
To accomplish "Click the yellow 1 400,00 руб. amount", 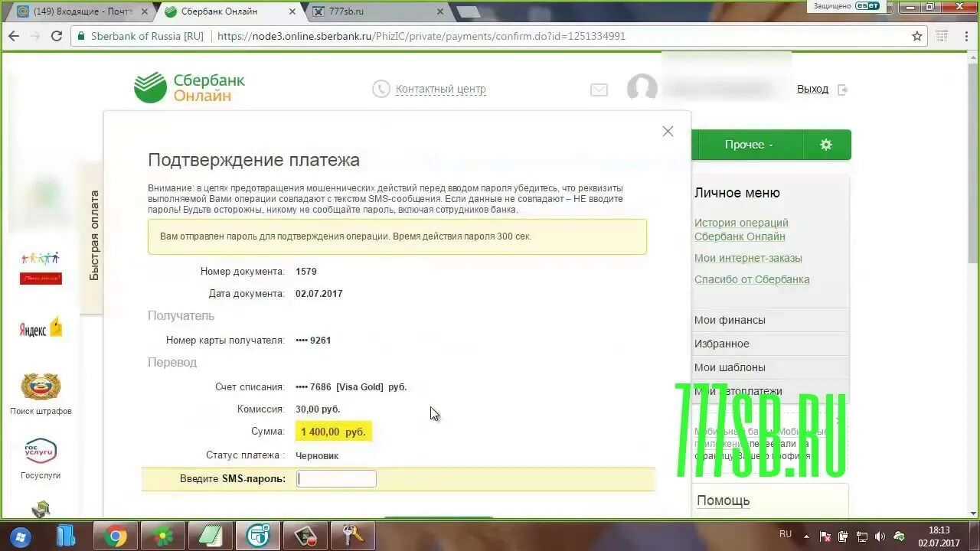I will (x=333, y=432).
